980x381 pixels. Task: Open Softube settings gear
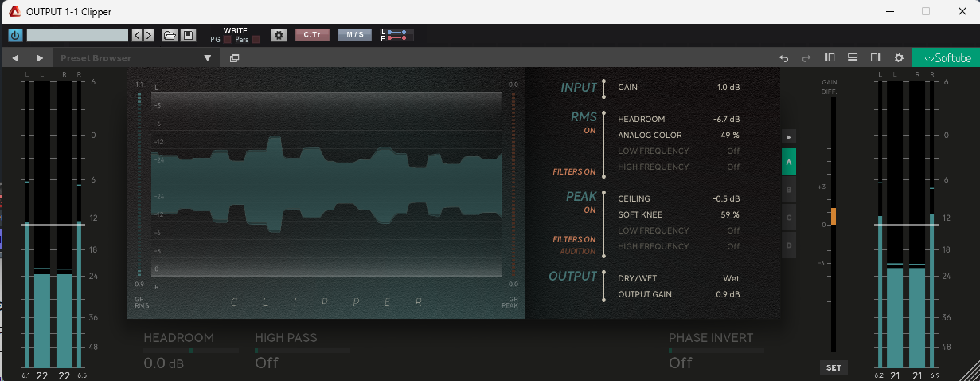click(899, 57)
